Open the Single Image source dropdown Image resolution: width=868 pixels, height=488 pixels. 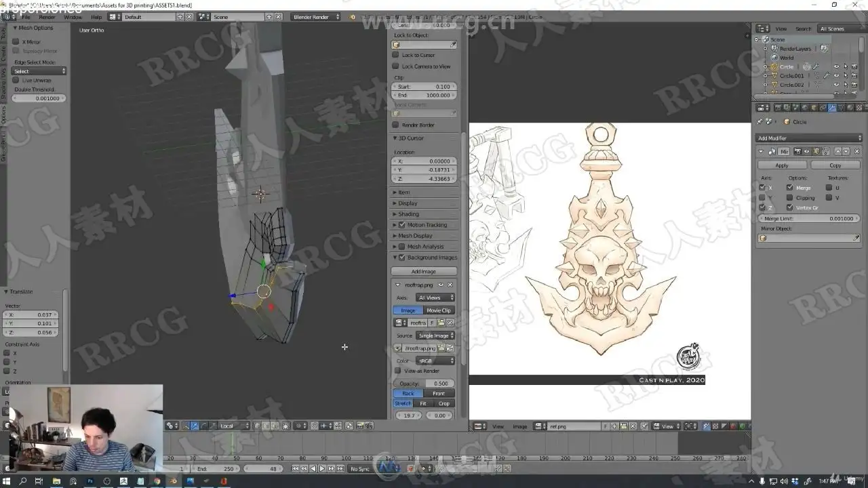pos(435,335)
